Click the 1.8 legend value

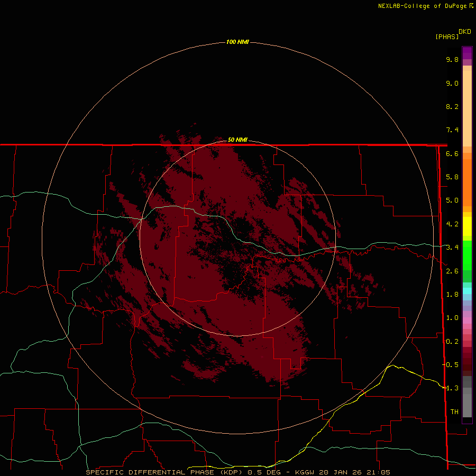click(452, 295)
